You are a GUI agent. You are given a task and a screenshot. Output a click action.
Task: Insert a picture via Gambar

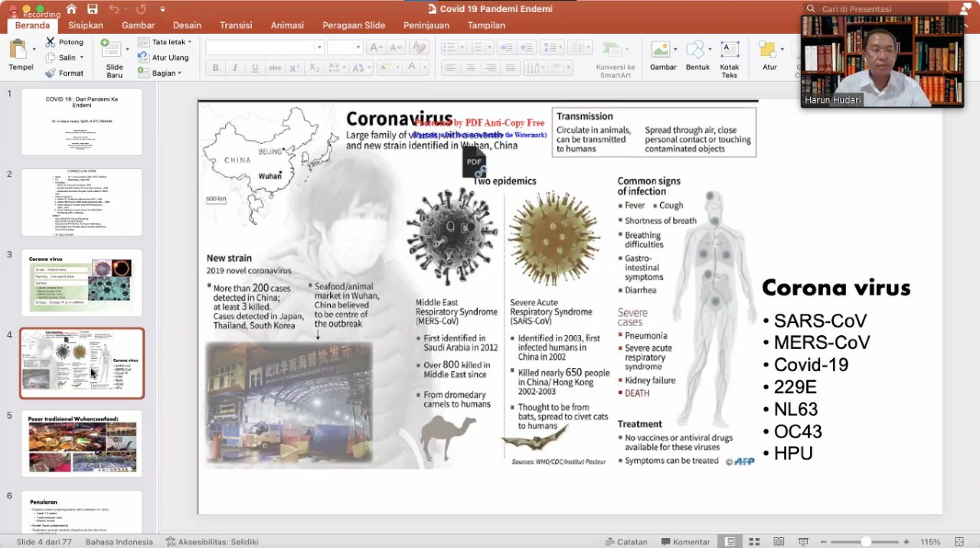pos(663,57)
